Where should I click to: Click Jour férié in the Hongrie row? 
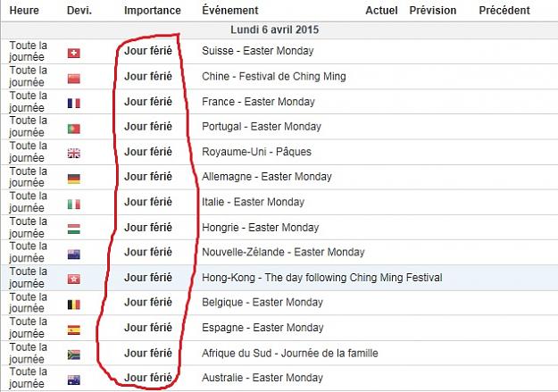point(148,228)
